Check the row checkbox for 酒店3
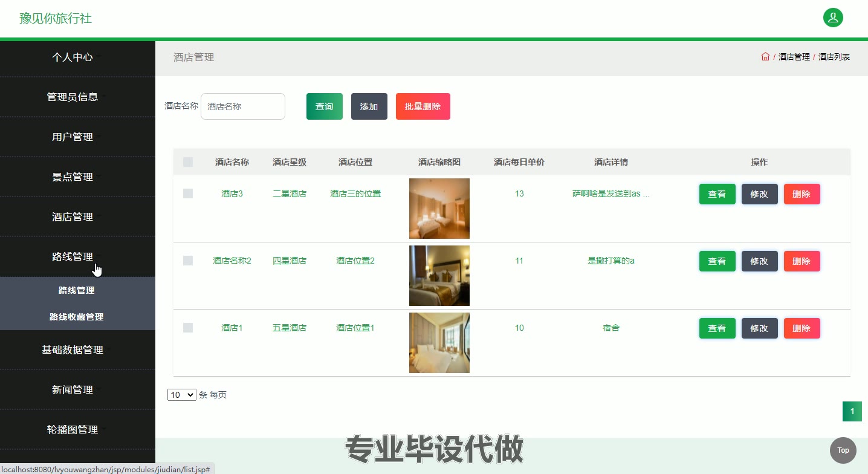Screen dimensions: 868x474 click(188, 193)
